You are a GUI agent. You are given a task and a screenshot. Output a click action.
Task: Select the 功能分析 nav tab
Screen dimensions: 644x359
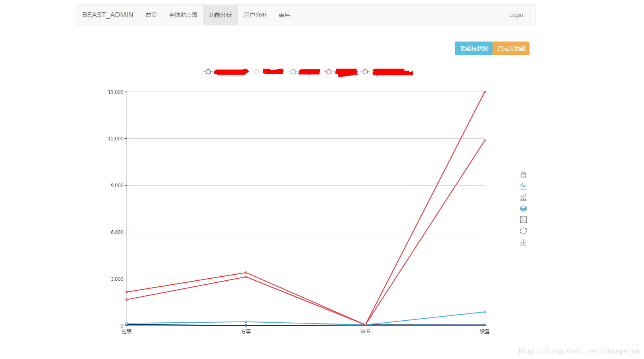click(x=221, y=15)
